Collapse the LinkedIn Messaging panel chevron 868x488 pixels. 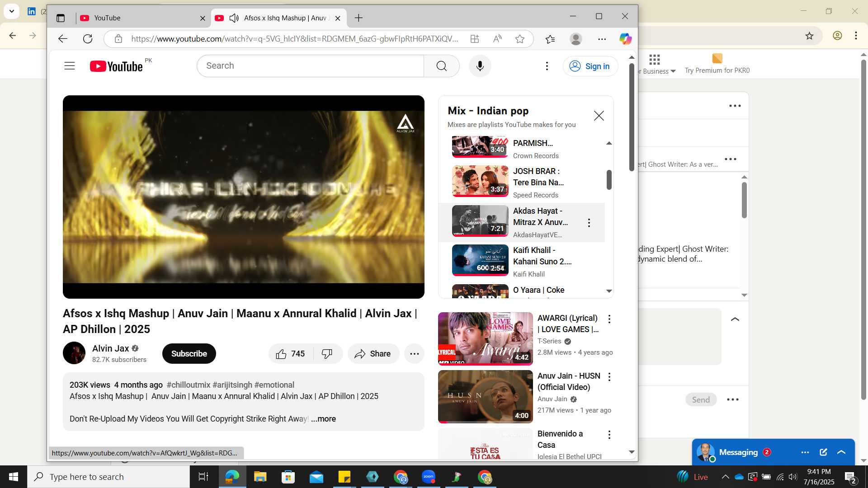click(x=841, y=452)
